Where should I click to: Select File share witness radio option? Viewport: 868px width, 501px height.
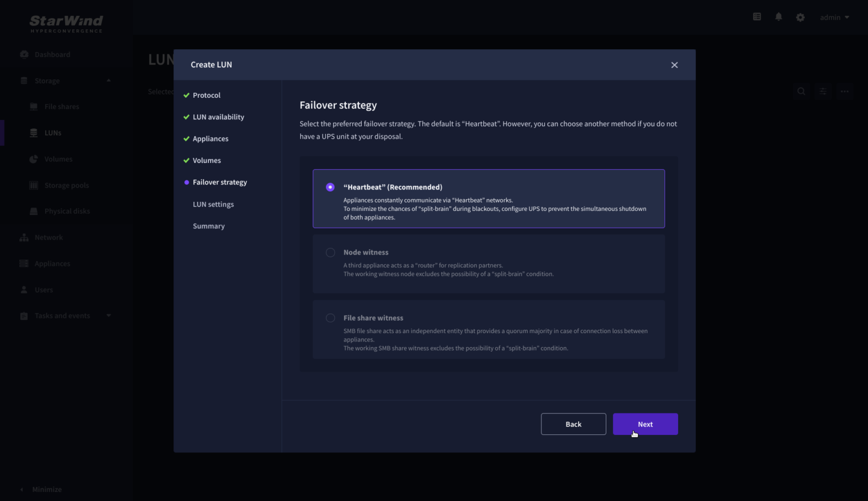click(331, 318)
